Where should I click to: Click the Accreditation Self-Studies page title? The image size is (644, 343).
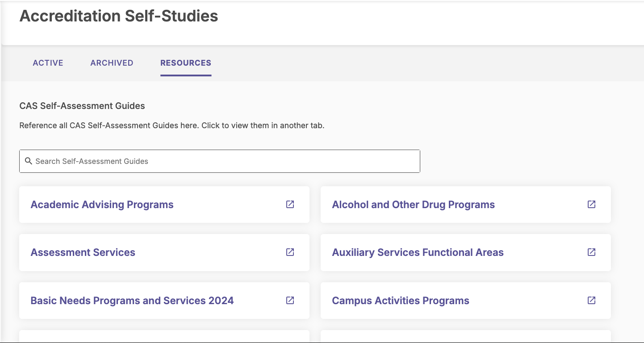click(119, 16)
